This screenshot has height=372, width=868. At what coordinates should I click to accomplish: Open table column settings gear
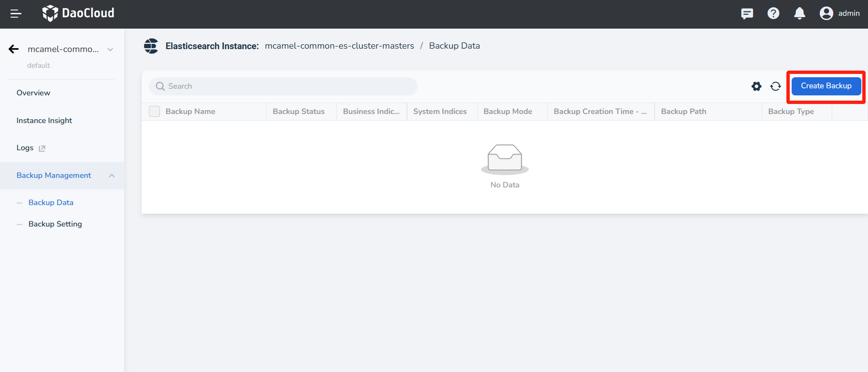(x=756, y=86)
